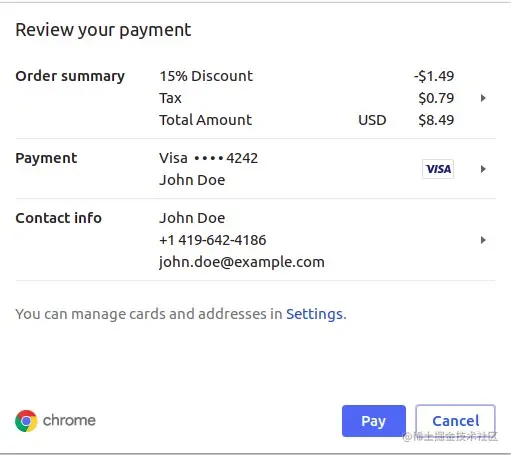Screen dimensions: 511x455
Task: Click the Total Amount line
Action: (x=307, y=120)
